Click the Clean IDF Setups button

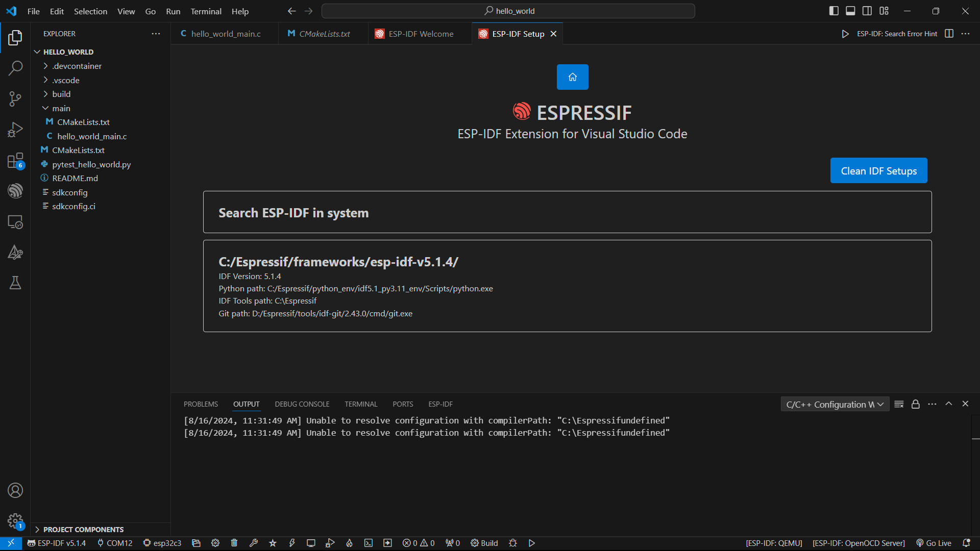click(879, 170)
